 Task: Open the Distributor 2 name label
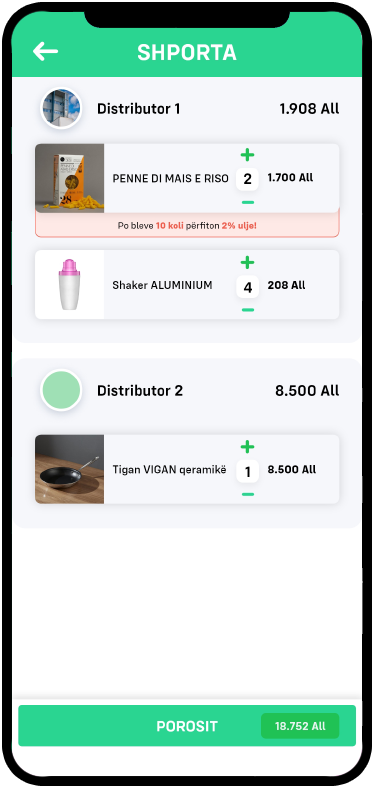[x=140, y=390]
